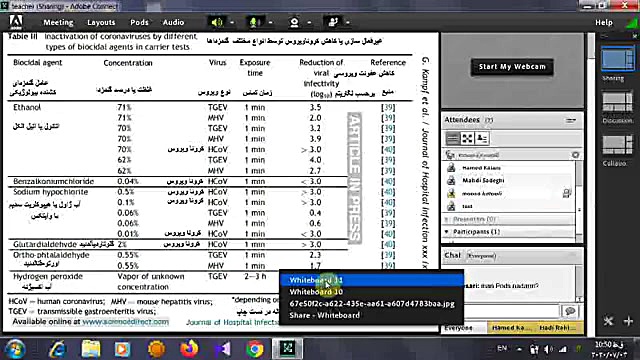Launch Internet Explorer from the taskbar
This screenshot has height=360, width=640.
(x=58, y=349)
